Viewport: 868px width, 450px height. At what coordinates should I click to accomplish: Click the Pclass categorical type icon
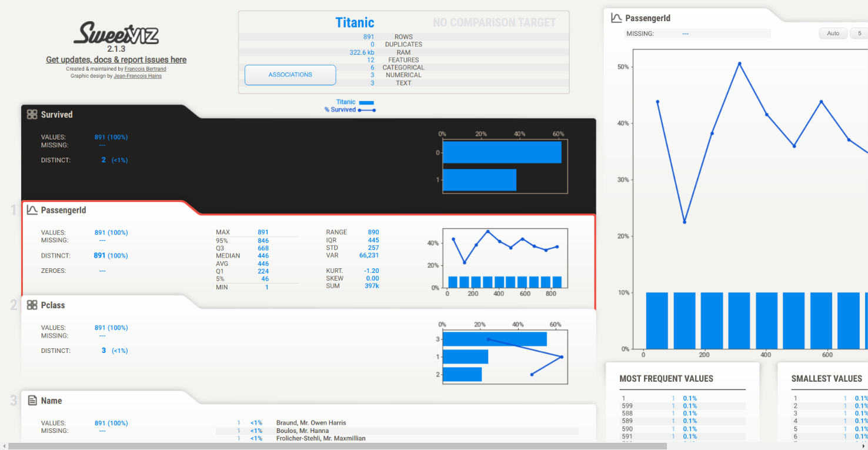(32, 305)
